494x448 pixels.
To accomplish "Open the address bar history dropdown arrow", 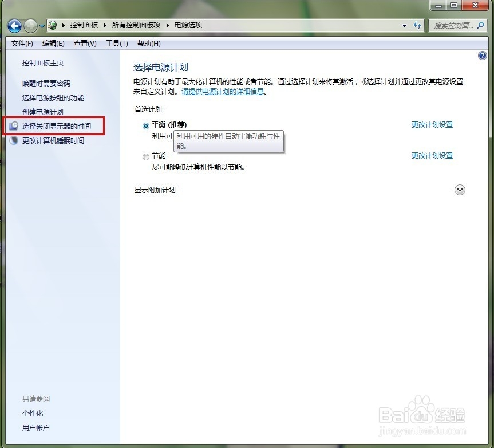I will click(404, 26).
